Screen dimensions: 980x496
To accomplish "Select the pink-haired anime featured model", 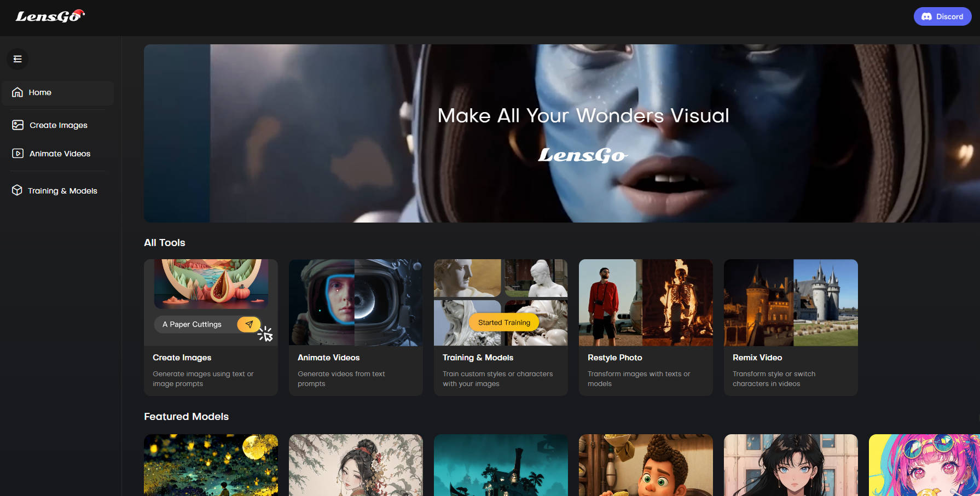I will 924,465.
